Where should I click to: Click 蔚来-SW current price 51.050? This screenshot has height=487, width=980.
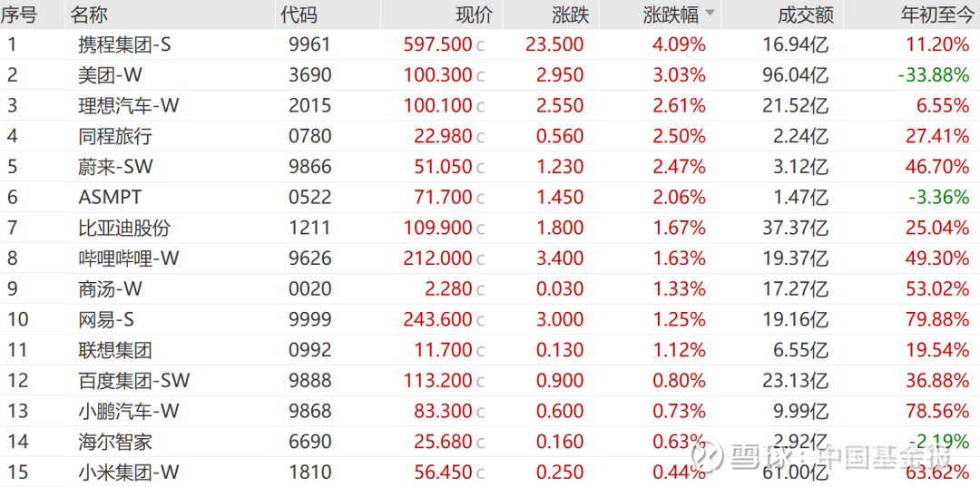[x=437, y=167]
